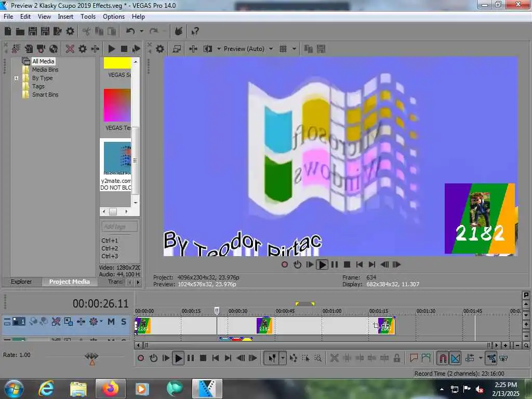Open the Auto Ripple dropdown arrow
This screenshot has width=532, height=399.
[x=481, y=358]
